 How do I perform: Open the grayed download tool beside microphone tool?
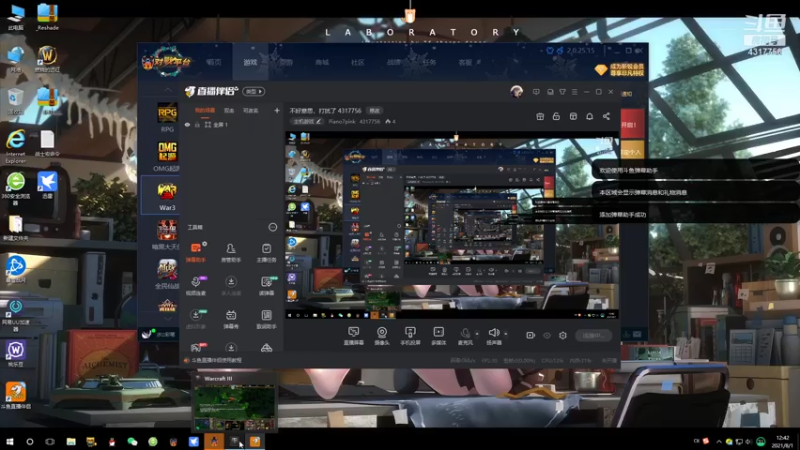tap(231, 286)
